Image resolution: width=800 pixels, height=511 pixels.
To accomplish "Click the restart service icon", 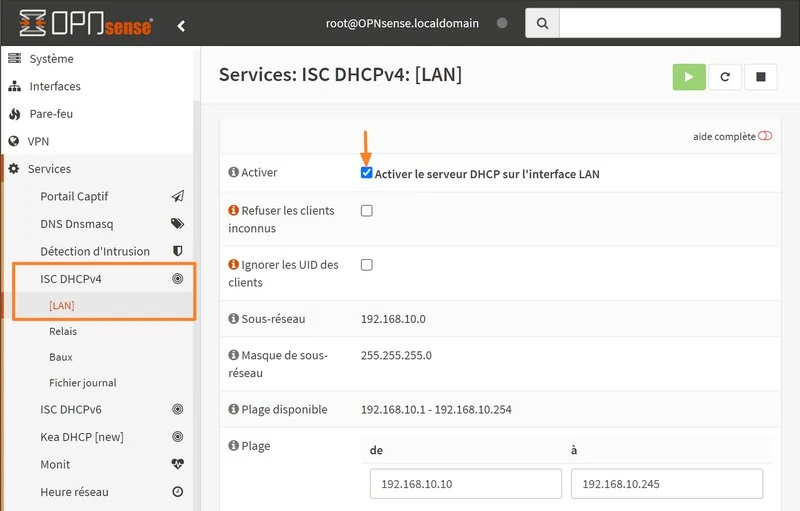I will [x=725, y=77].
